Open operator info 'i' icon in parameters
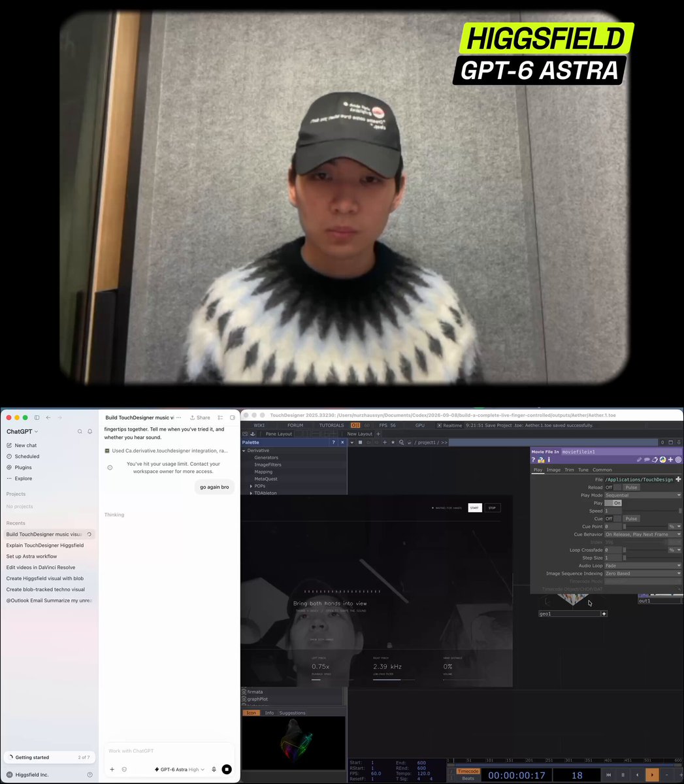This screenshot has height=784, width=684. (x=549, y=460)
